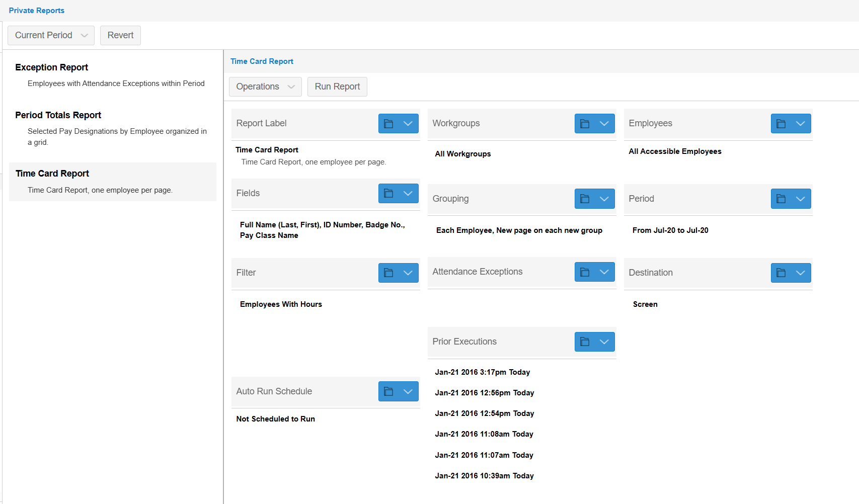
Task: Expand the Employees chevron
Action: 801,124
